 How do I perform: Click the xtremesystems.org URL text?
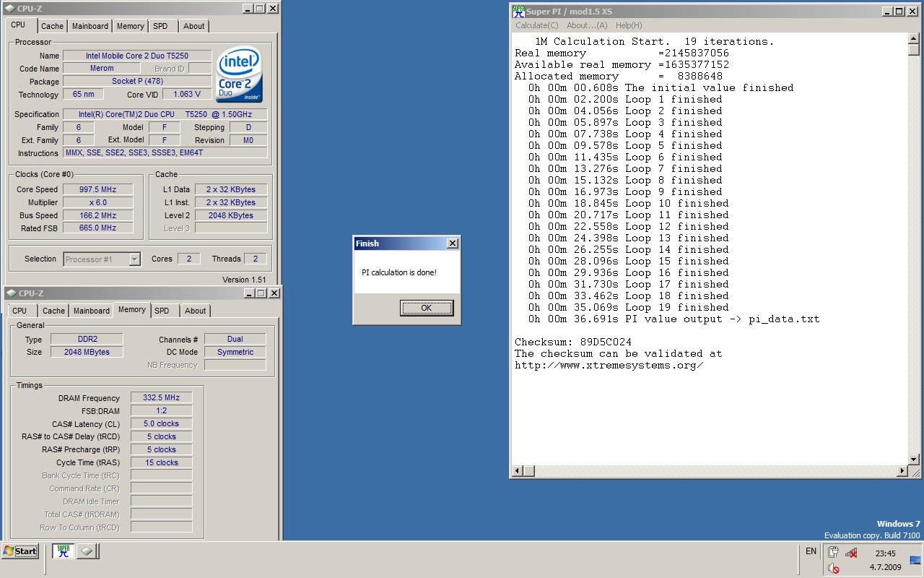coord(609,365)
